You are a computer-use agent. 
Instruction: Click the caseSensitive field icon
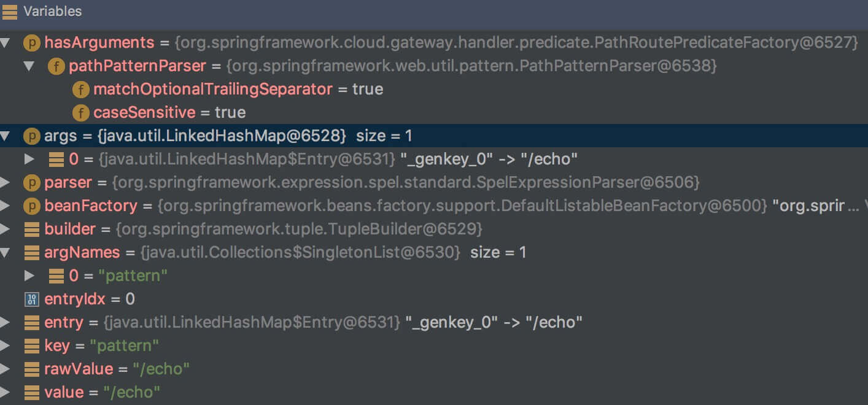80,113
